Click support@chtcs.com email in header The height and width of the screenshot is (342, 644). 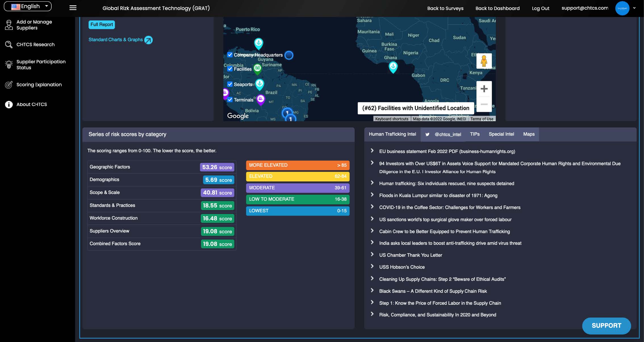(x=585, y=8)
